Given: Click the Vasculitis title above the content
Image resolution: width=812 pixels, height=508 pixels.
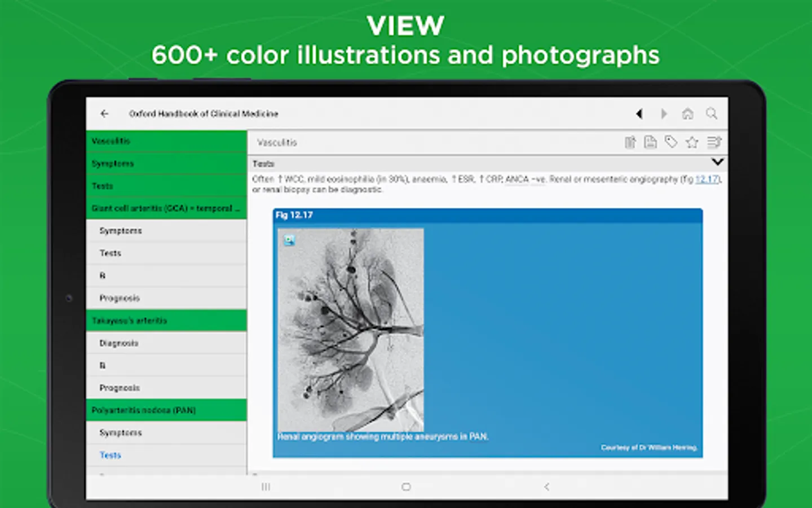Looking at the screenshot, I should pyautogui.click(x=277, y=142).
